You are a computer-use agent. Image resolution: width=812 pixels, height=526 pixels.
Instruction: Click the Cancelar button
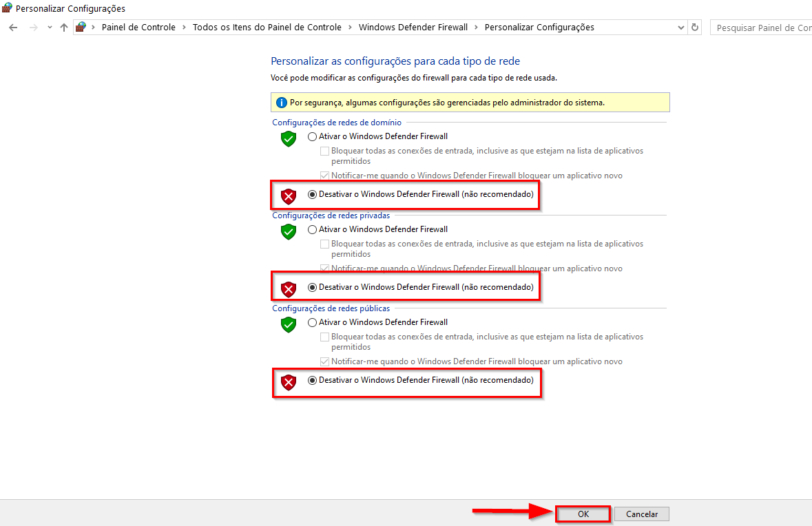(642, 514)
